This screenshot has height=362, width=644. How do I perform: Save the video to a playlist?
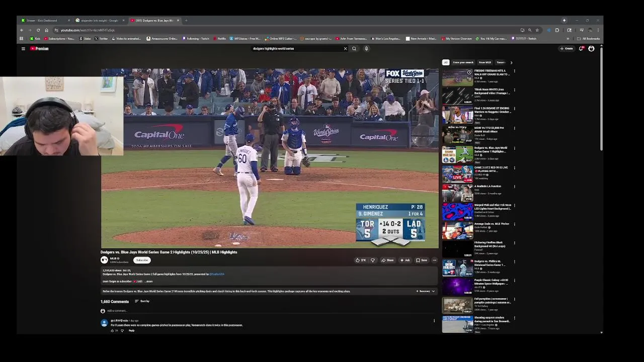422,260
